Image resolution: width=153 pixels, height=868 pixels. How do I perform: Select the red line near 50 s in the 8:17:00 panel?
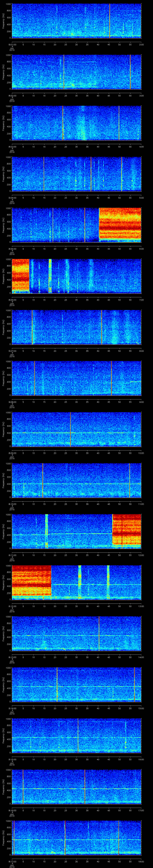pos(118,837)
